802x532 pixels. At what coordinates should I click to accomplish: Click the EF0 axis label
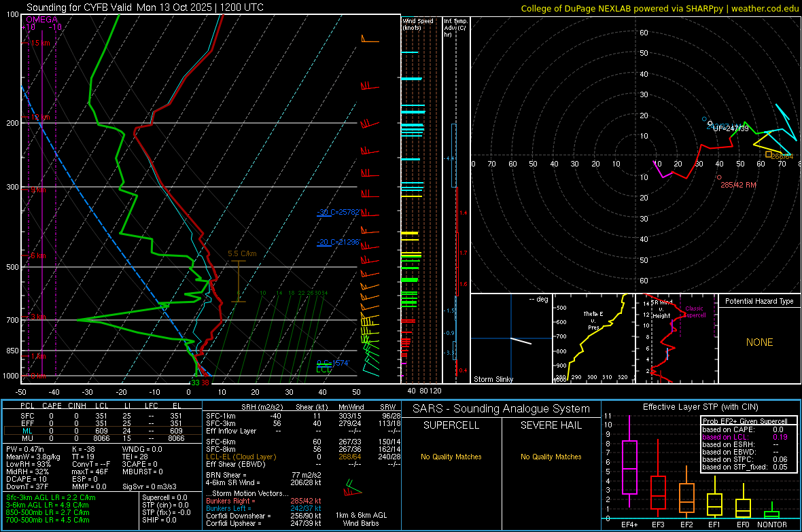(743, 525)
